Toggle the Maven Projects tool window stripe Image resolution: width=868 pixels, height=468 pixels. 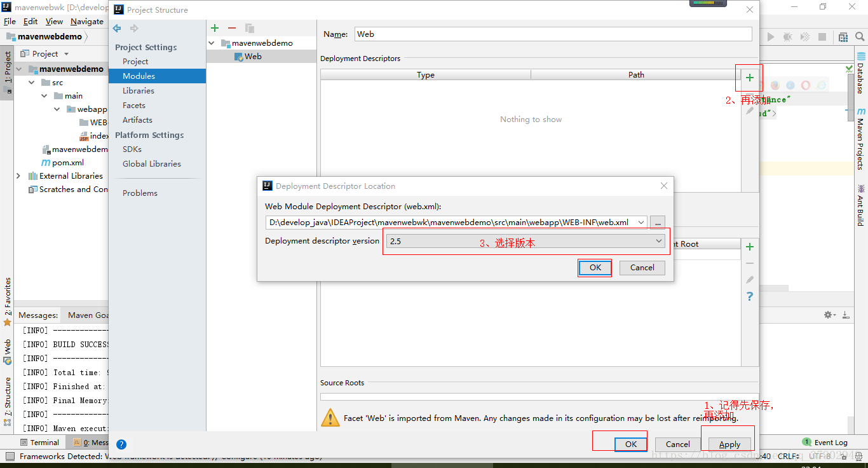point(860,139)
